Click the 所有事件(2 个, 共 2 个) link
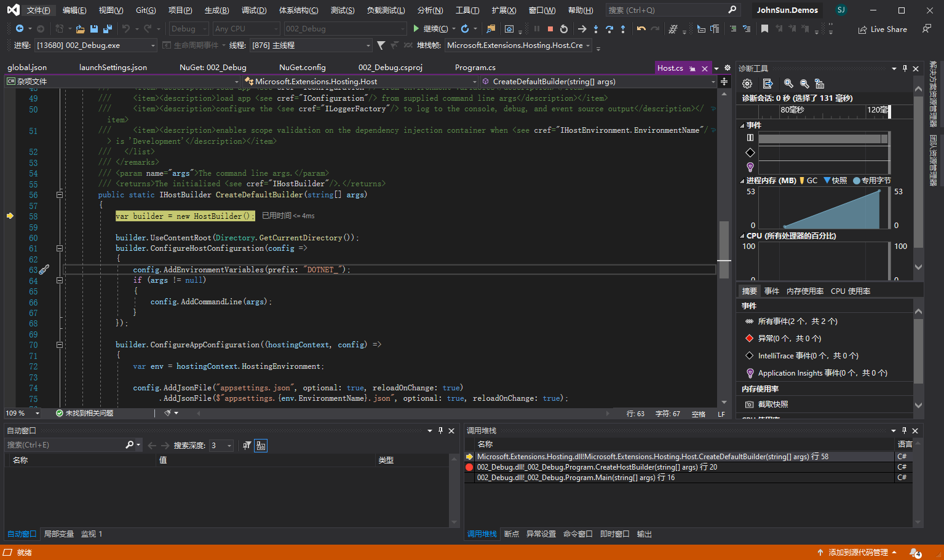 pyautogui.click(x=798, y=321)
